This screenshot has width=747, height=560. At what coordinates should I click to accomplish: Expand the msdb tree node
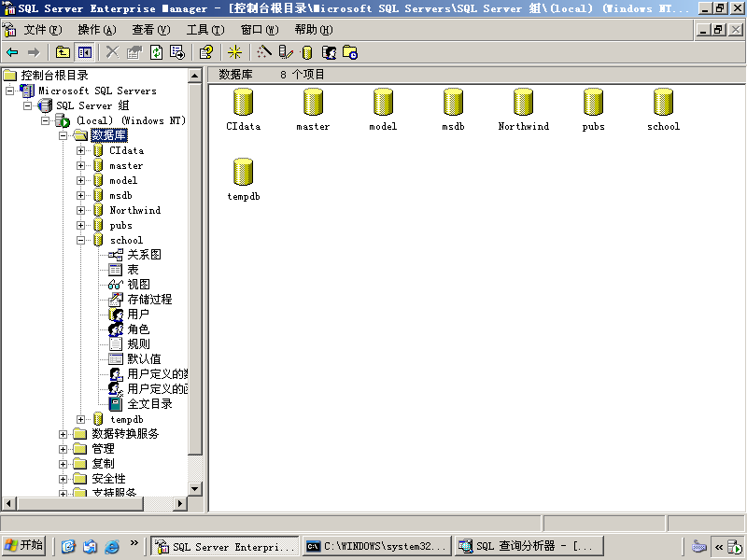[80, 196]
